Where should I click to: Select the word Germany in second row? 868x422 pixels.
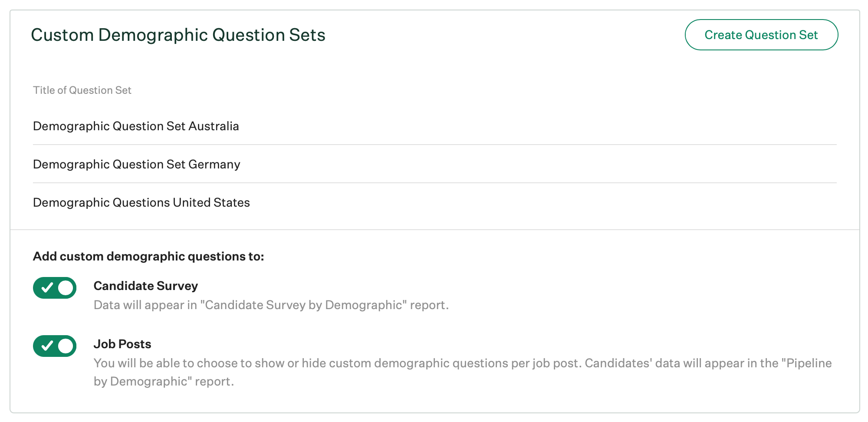[214, 164]
